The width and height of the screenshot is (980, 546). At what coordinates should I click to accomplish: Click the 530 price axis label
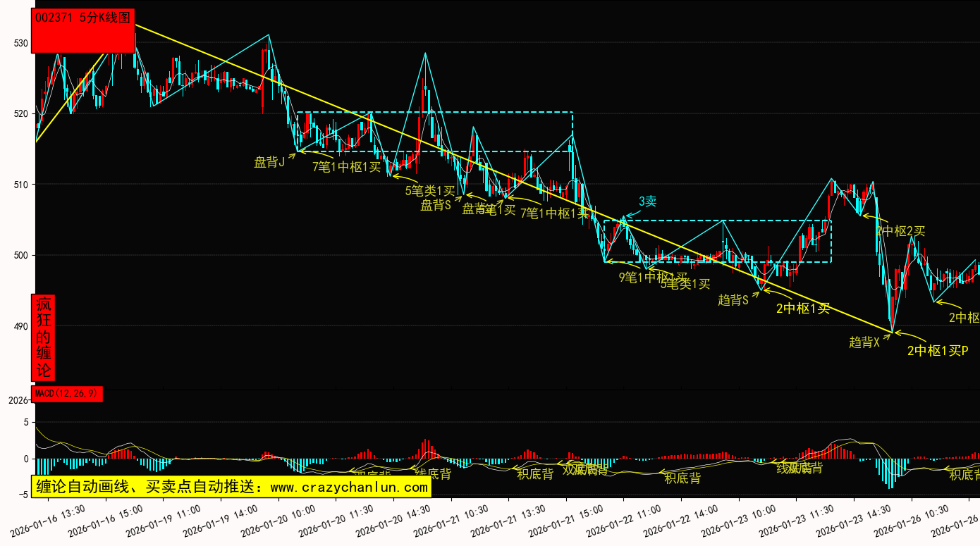click(20, 44)
